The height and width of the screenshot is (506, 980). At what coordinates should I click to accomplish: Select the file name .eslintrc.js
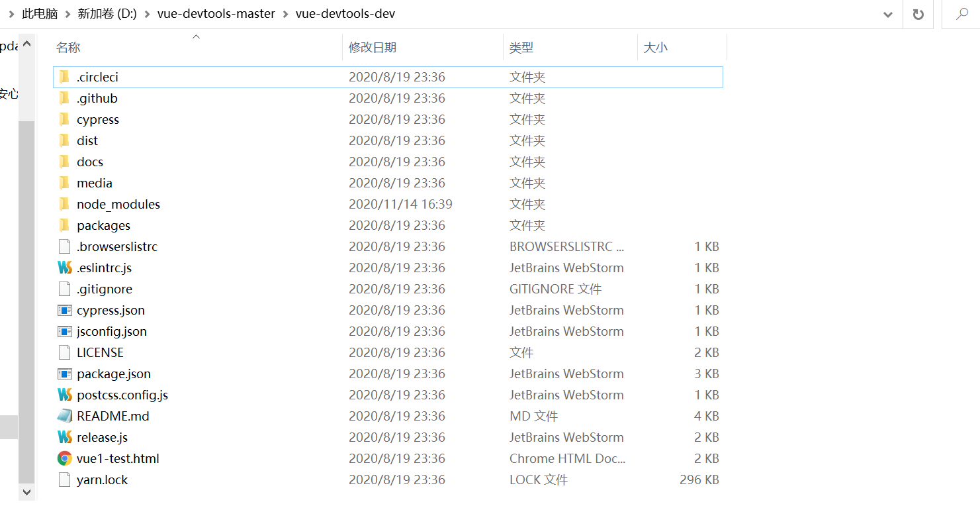[x=104, y=268]
